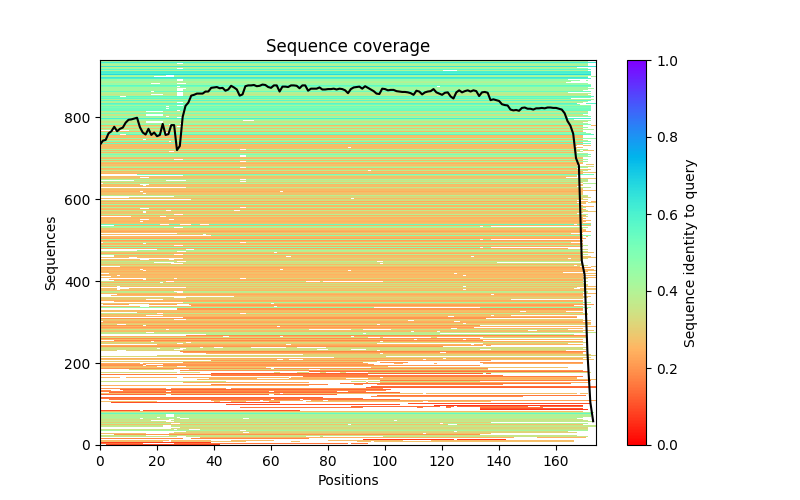Image resolution: width=800 pixels, height=500 pixels.
Task: Click the "Positions" x-axis label
Action: [347, 480]
